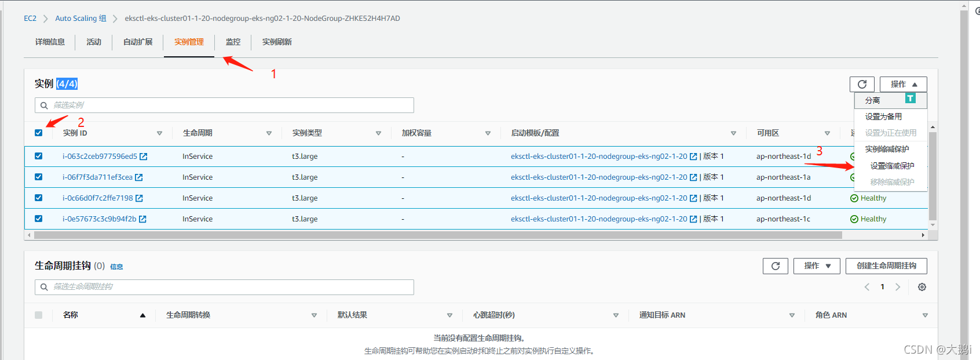Refresh the instances list
Image resolution: width=980 pixels, height=360 pixels.
(x=862, y=84)
